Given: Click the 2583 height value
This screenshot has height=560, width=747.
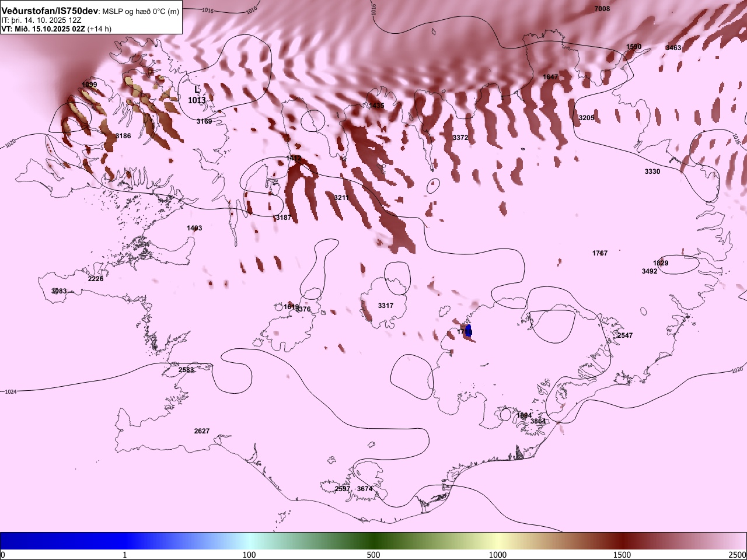Looking at the screenshot, I should (186, 370).
